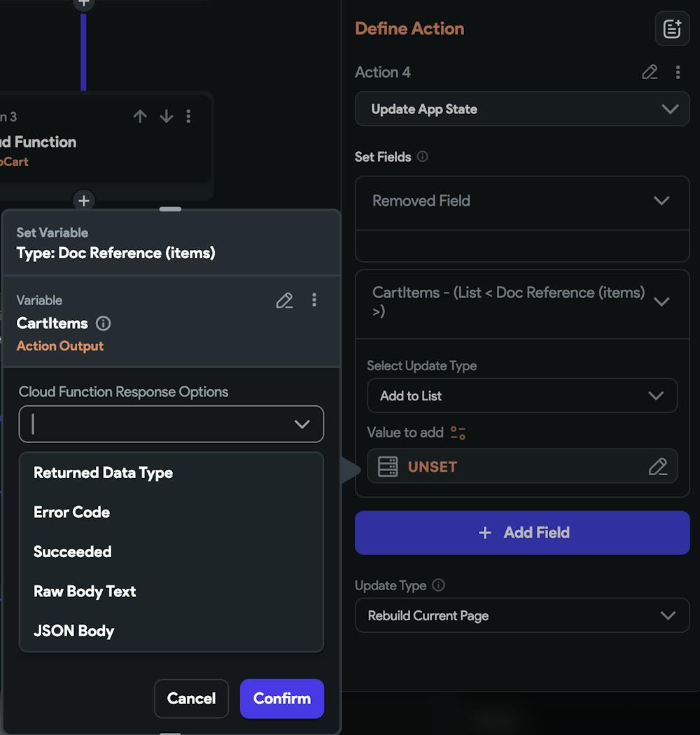Click the Add Field button
Viewport: 700px width, 735px height.
(x=522, y=533)
